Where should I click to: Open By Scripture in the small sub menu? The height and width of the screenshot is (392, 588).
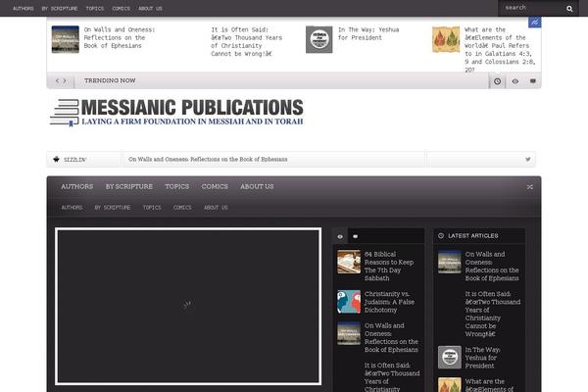(x=113, y=208)
